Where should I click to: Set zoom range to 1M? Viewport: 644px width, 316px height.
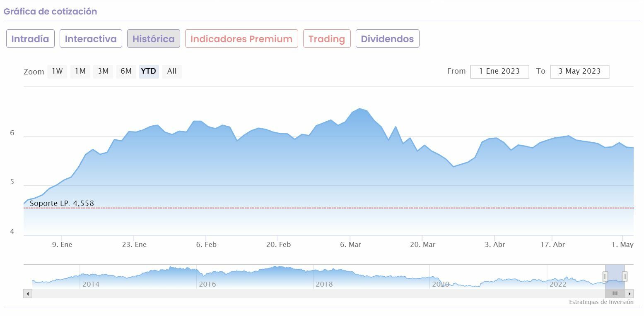[80, 71]
